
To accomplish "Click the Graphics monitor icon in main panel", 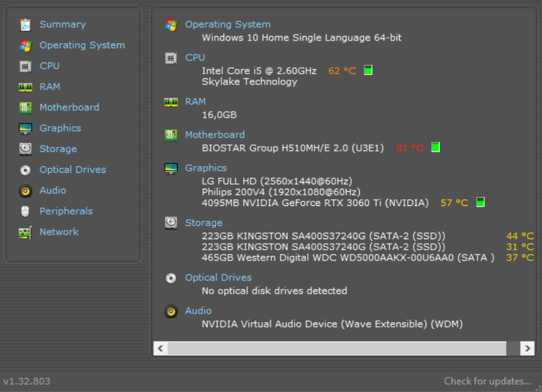I will [171, 168].
